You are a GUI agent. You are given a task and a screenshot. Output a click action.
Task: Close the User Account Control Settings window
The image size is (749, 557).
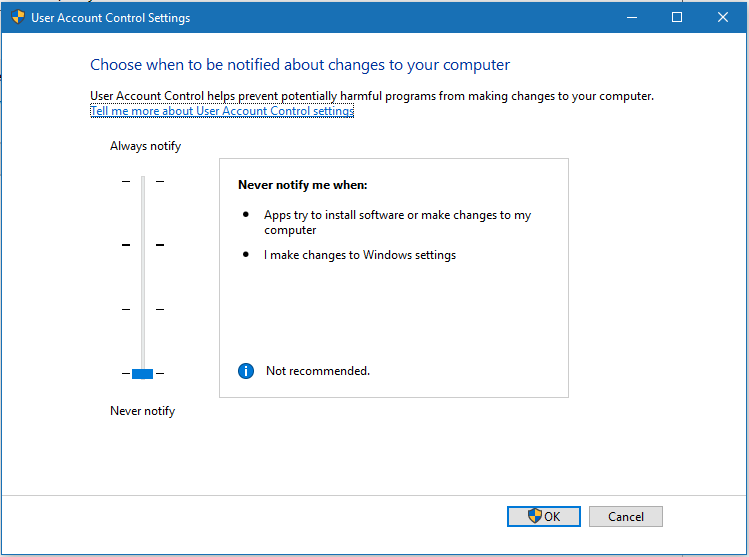[723, 17]
